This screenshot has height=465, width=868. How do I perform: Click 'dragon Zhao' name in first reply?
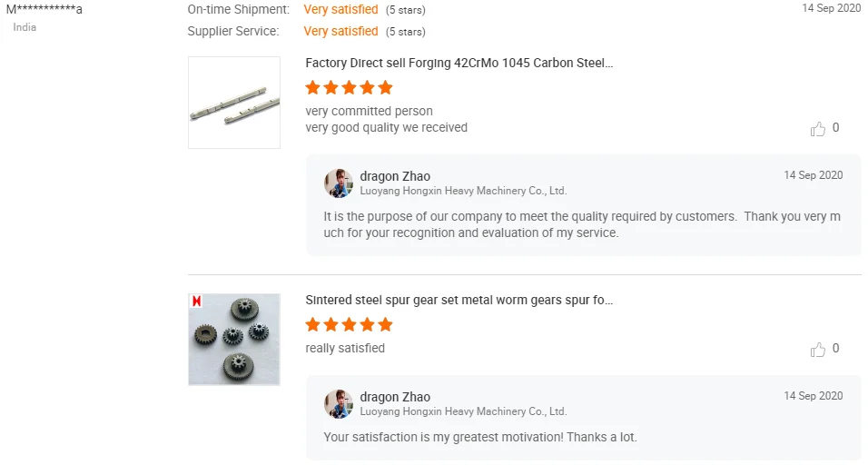(395, 176)
